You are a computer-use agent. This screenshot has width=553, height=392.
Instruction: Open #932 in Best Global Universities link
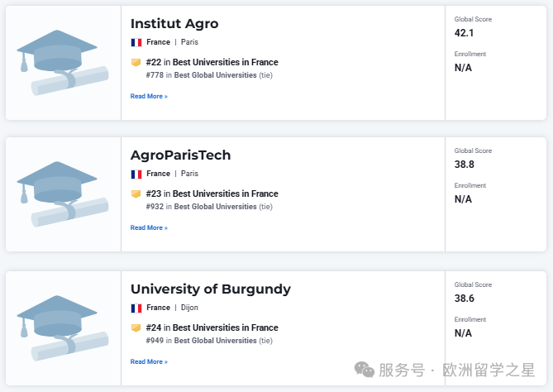[x=202, y=207]
